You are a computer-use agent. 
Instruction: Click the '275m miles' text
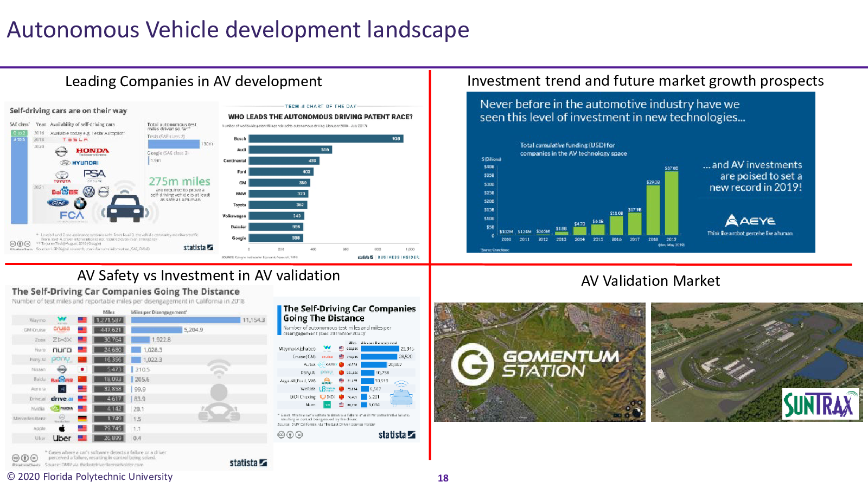coord(180,181)
